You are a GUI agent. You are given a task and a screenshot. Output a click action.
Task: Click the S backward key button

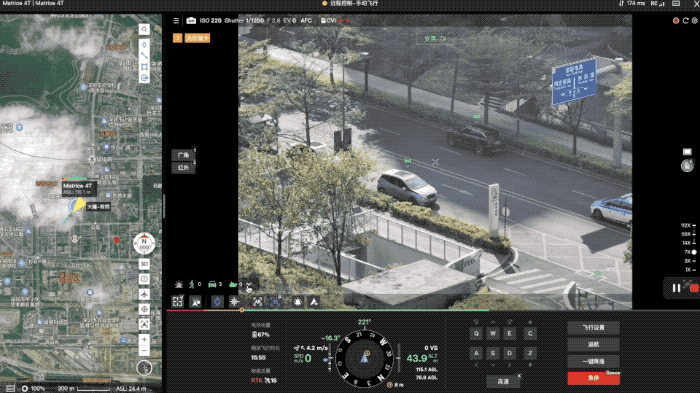(x=493, y=353)
